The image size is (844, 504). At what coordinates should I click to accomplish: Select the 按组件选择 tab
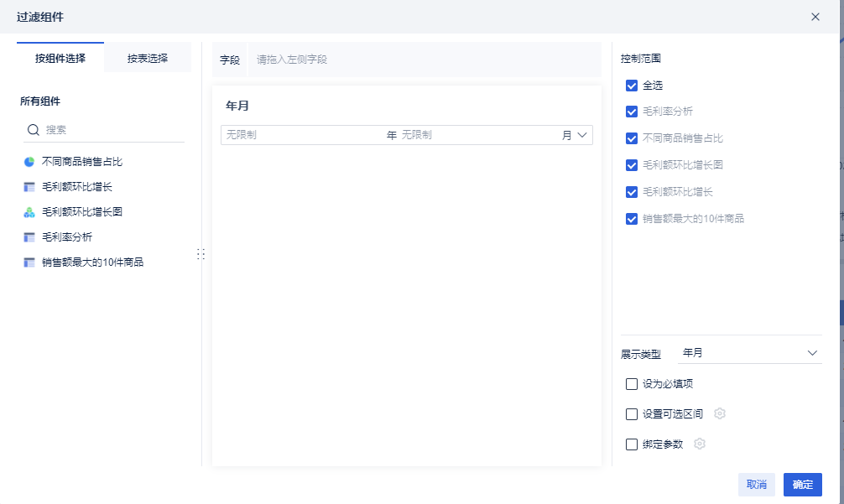(60, 59)
